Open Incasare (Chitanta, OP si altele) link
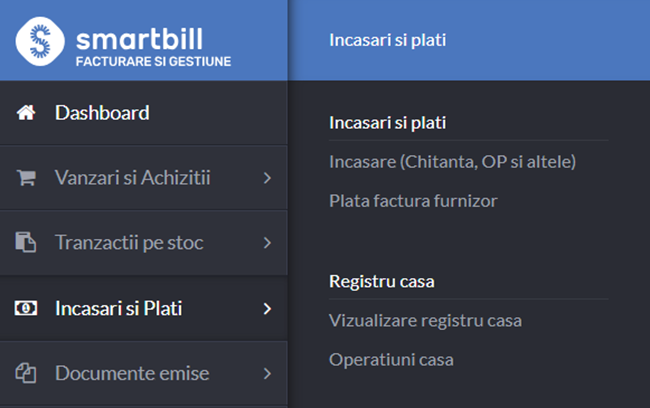This screenshot has width=650, height=408. pyautogui.click(x=452, y=162)
